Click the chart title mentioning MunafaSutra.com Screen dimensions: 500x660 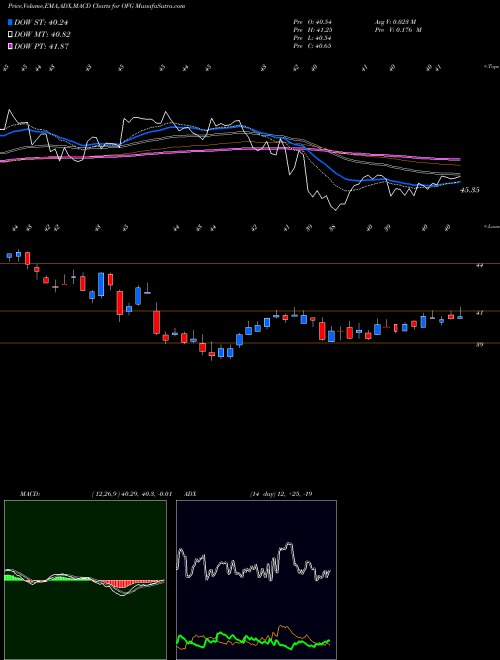coord(96,7)
